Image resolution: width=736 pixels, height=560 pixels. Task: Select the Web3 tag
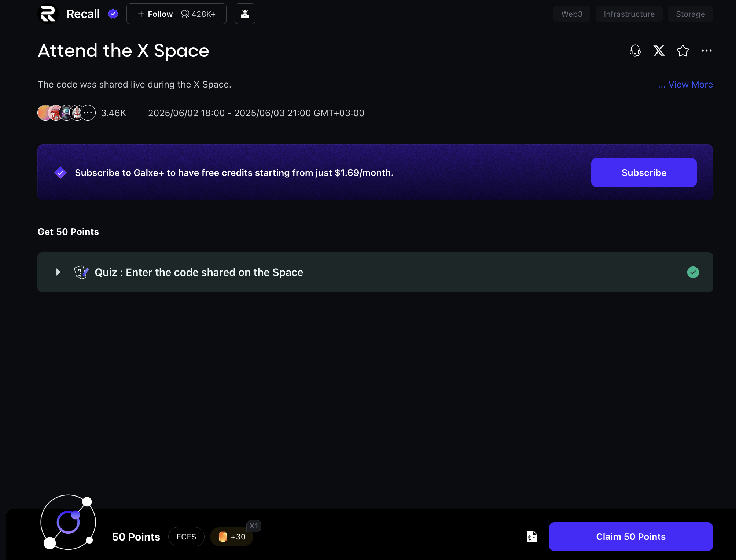pos(571,14)
